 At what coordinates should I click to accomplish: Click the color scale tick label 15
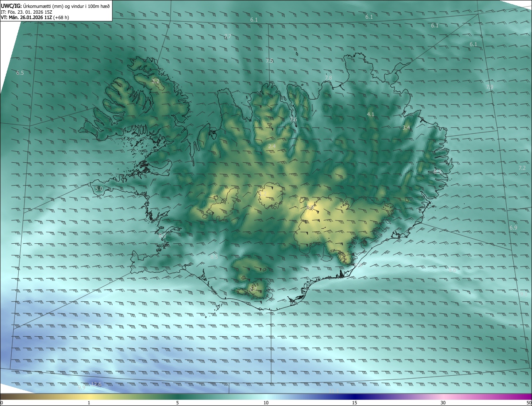click(x=355, y=403)
